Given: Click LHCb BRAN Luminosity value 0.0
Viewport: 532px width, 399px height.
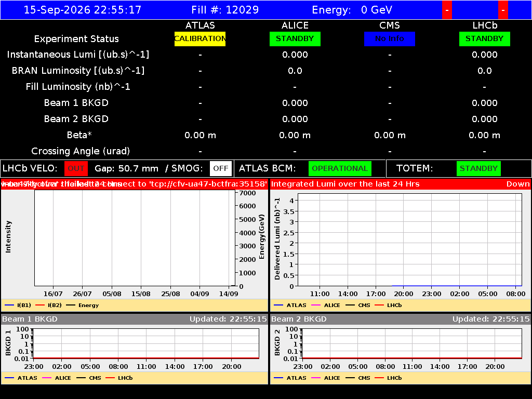Looking at the screenshot, I should (x=485, y=71).
